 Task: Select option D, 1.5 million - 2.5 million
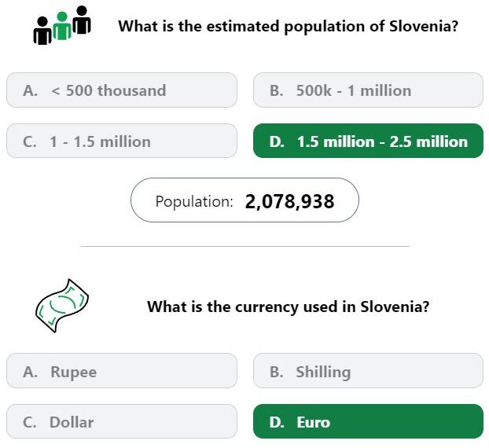click(x=368, y=141)
